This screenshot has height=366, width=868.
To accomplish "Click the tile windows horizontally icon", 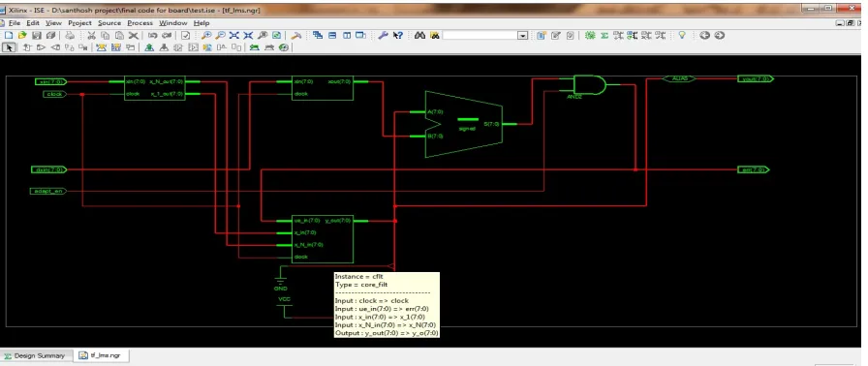I will click(x=332, y=36).
